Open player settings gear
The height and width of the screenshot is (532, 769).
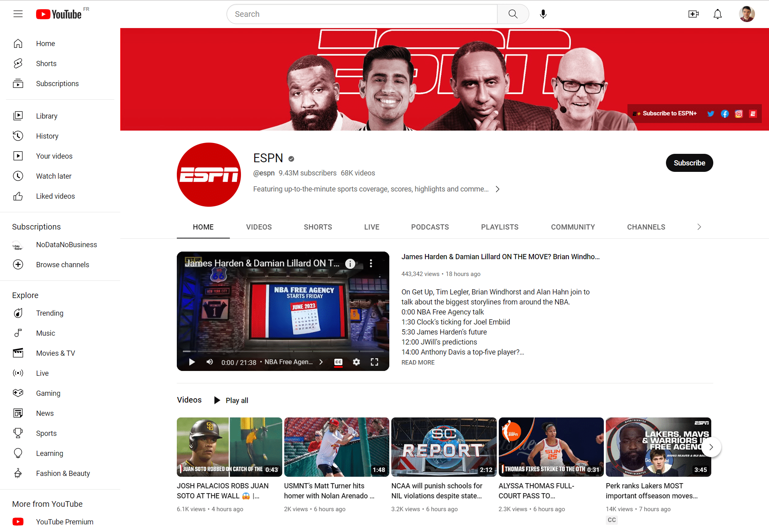click(x=356, y=362)
